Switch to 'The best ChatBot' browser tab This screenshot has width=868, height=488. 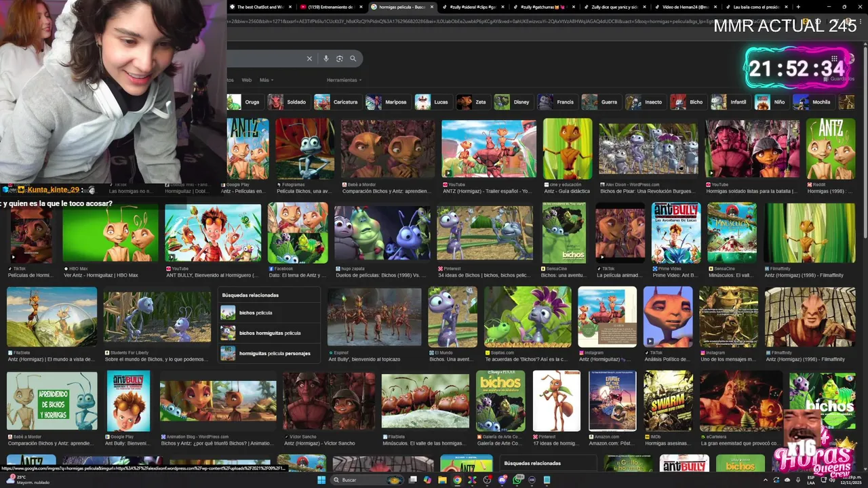pyautogui.click(x=260, y=7)
